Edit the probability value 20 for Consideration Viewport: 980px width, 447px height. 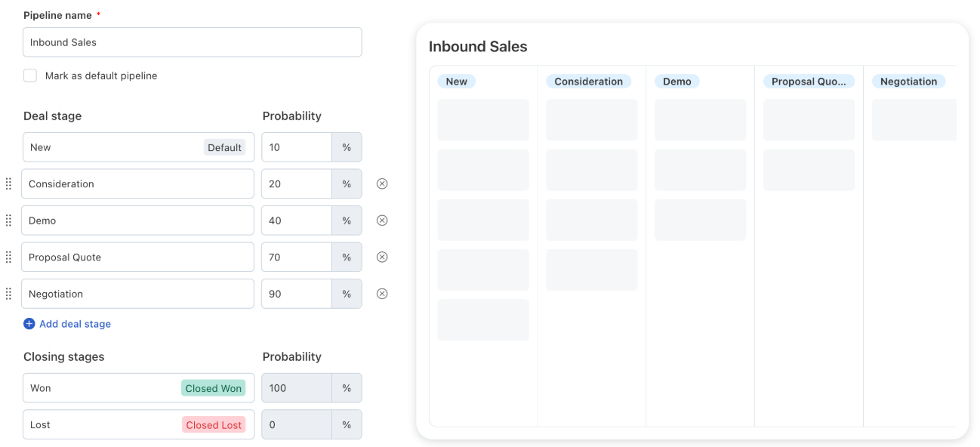point(297,183)
